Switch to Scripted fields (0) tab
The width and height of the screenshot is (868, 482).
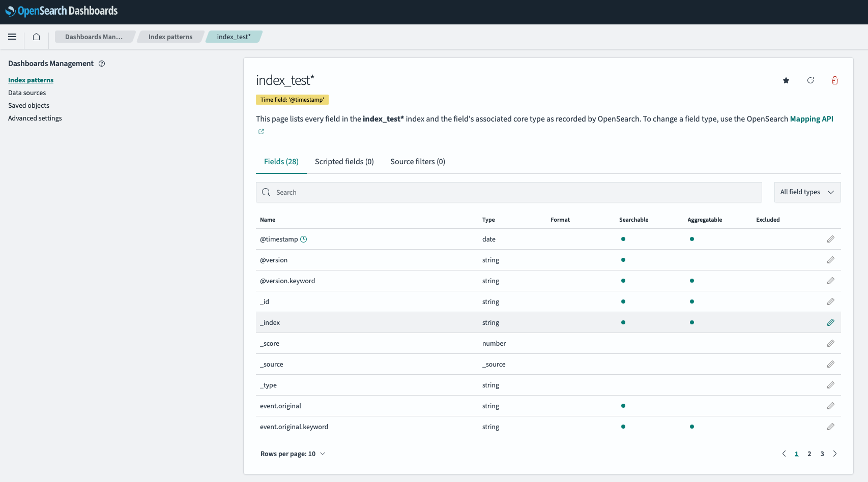pos(344,162)
